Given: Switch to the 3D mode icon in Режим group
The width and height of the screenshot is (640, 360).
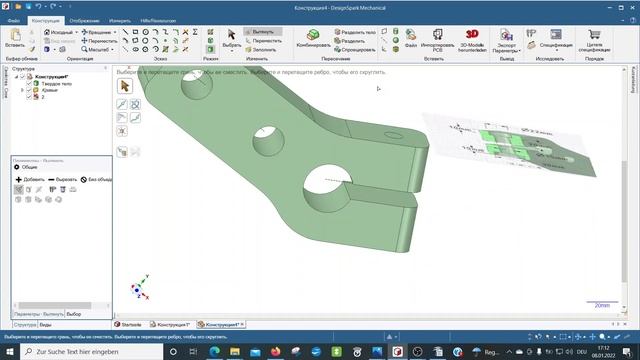Looking at the screenshot, I should point(210,49).
